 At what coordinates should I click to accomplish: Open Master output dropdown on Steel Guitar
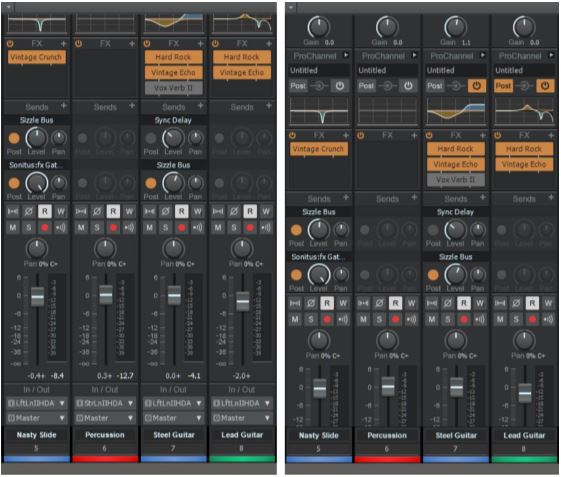pyautogui.click(x=174, y=418)
